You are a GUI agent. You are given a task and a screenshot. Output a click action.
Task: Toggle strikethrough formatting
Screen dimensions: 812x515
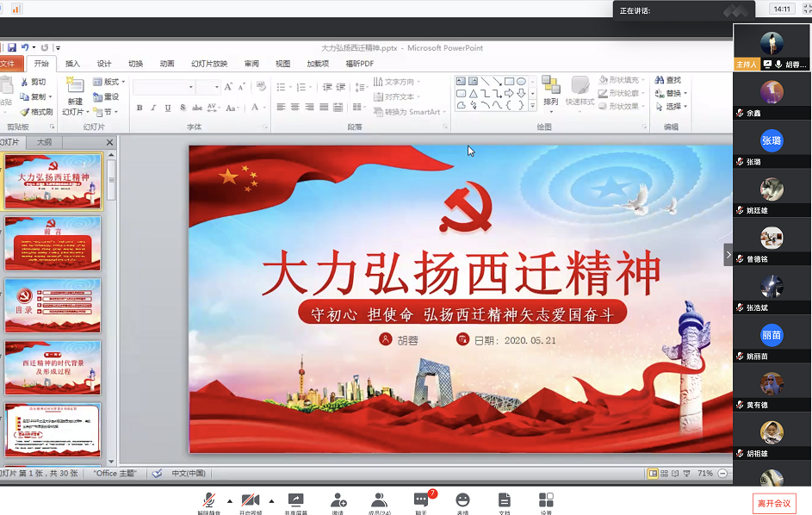pos(197,108)
